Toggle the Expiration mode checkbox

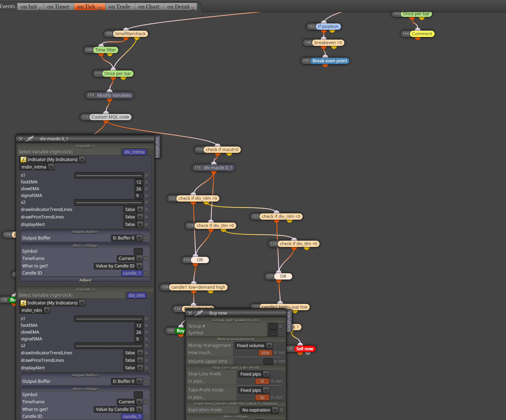click(x=281, y=410)
